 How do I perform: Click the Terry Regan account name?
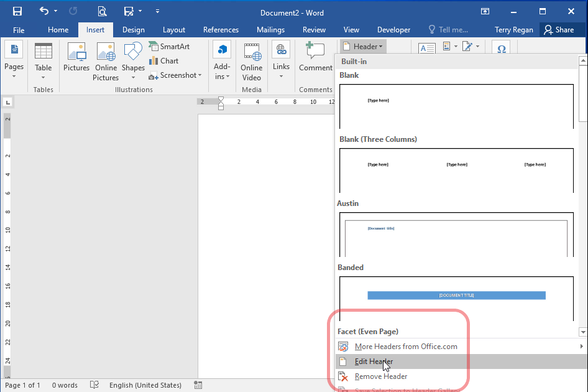(x=513, y=30)
